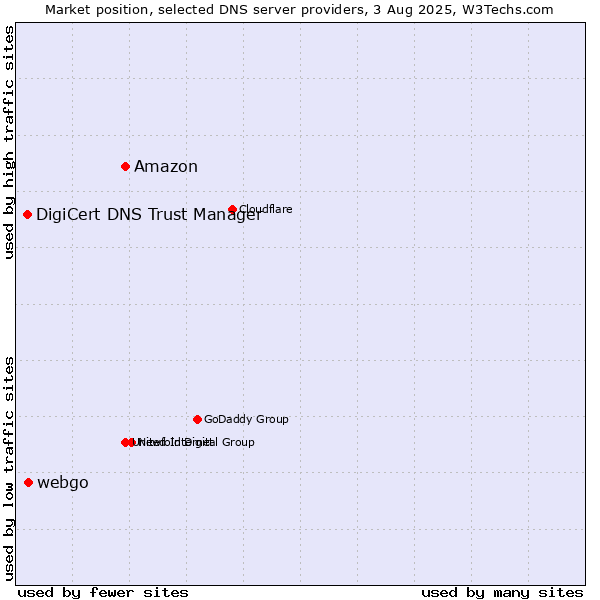Click the GoDaddy Group data point

(197, 419)
